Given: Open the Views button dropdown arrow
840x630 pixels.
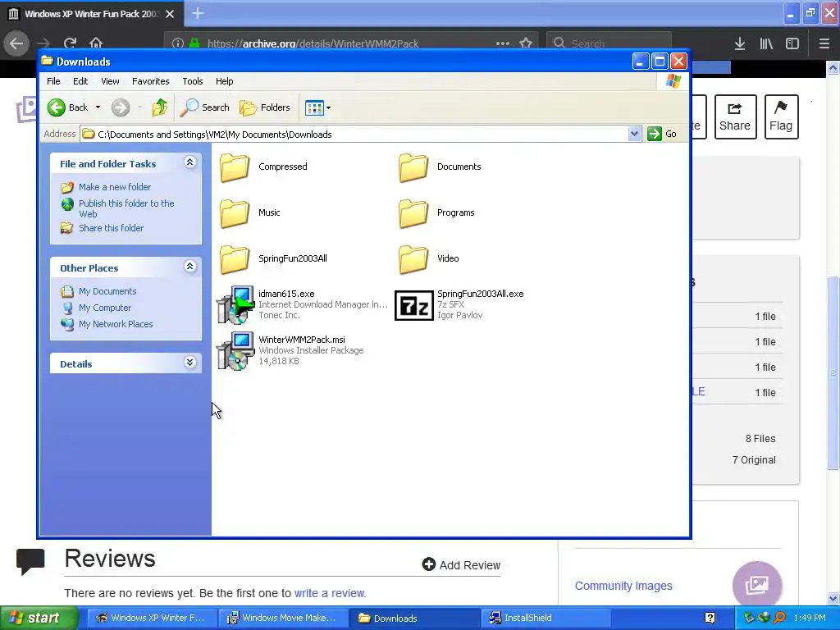Looking at the screenshot, I should coord(328,107).
